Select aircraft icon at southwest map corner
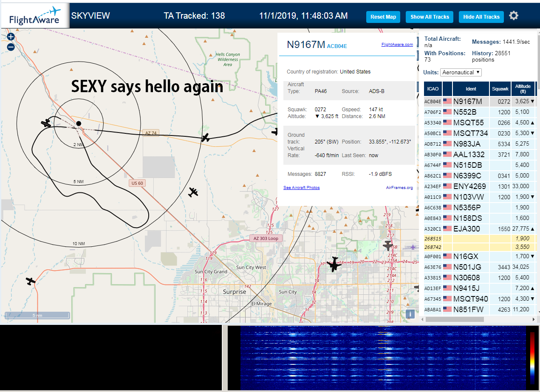Screen dimensions: 540x392 coord(31,281)
